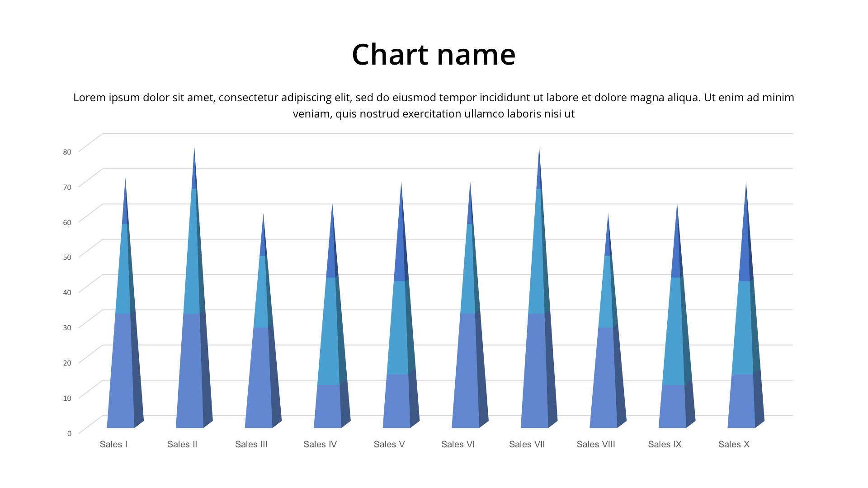Click the Chart name title
This screenshot has width=868, height=488.
pos(434,55)
